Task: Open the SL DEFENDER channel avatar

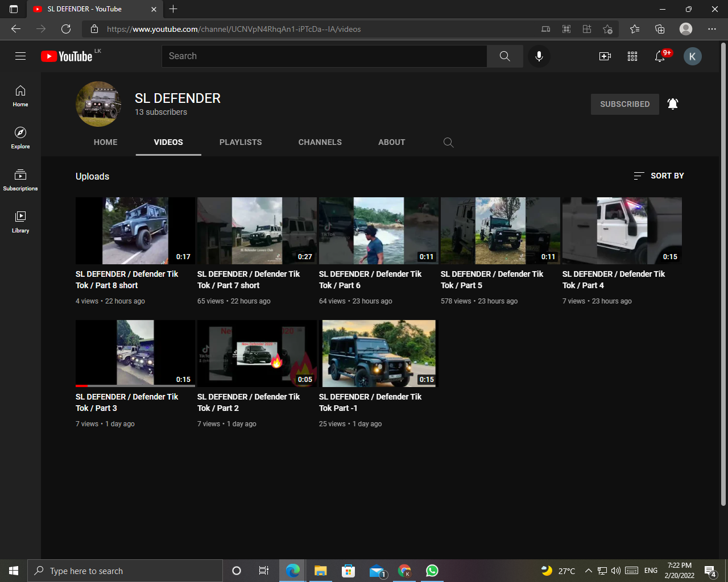Action: point(98,104)
